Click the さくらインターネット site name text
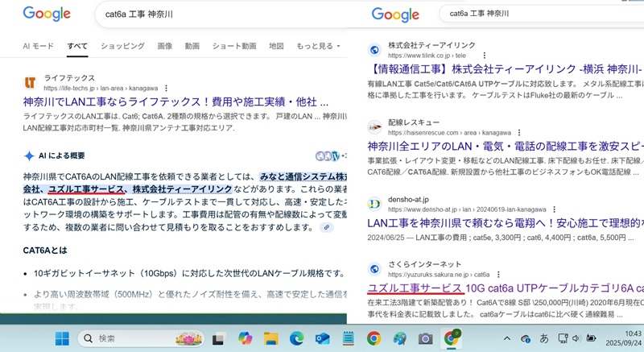 click(x=425, y=264)
